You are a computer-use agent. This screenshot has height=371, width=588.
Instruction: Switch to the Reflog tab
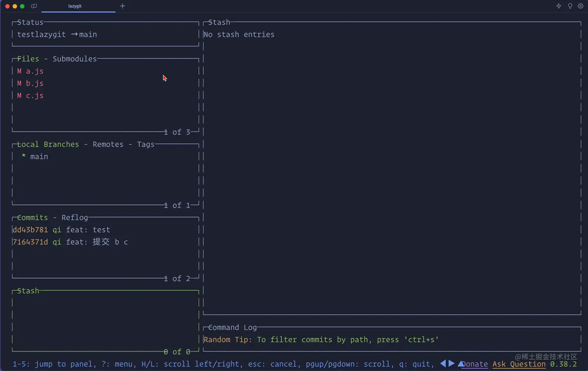click(75, 218)
